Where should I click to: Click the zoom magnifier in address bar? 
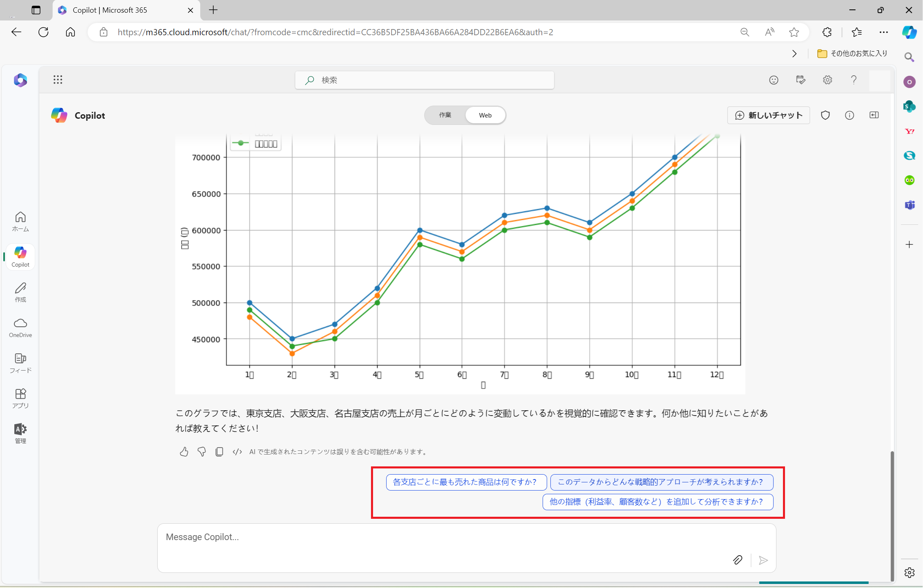[745, 32]
